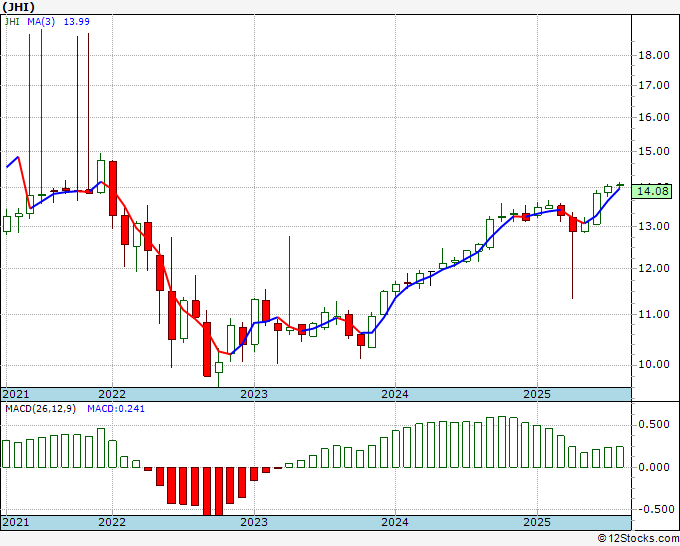This screenshot has width=680, height=546.
Task: Click the 2024 label on price chart axis
Action: coord(395,394)
